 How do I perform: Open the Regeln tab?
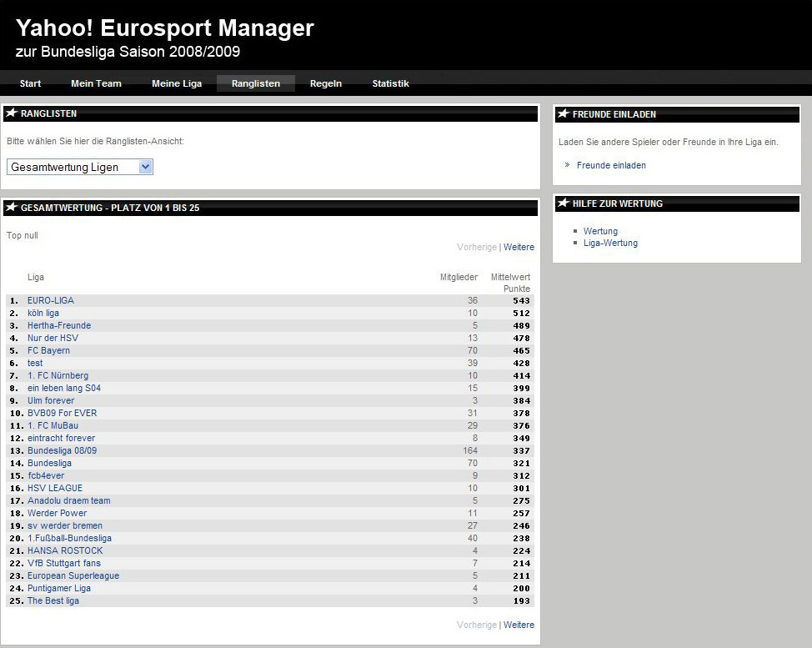[326, 83]
